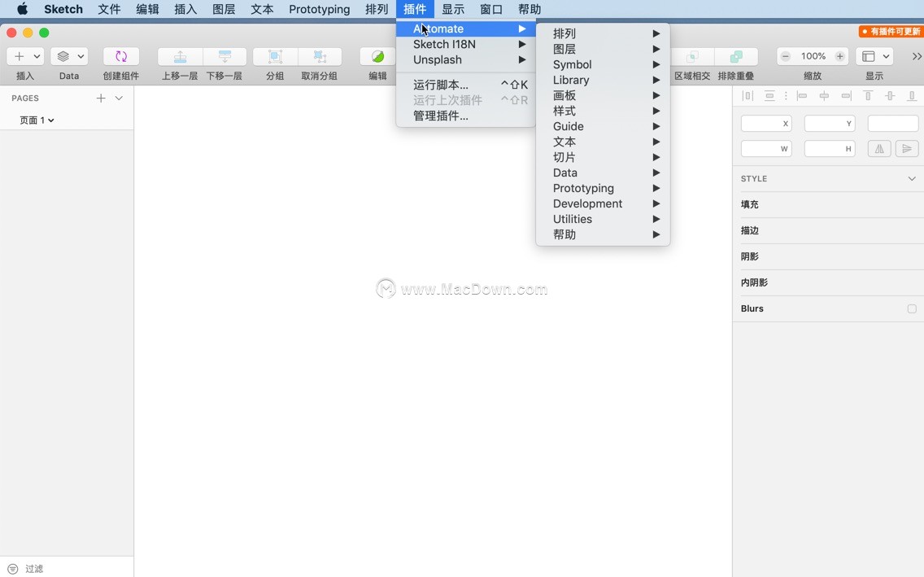Align layers to bottom edge
This screenshot has height=577, width=924.
(x=912, y=95)
